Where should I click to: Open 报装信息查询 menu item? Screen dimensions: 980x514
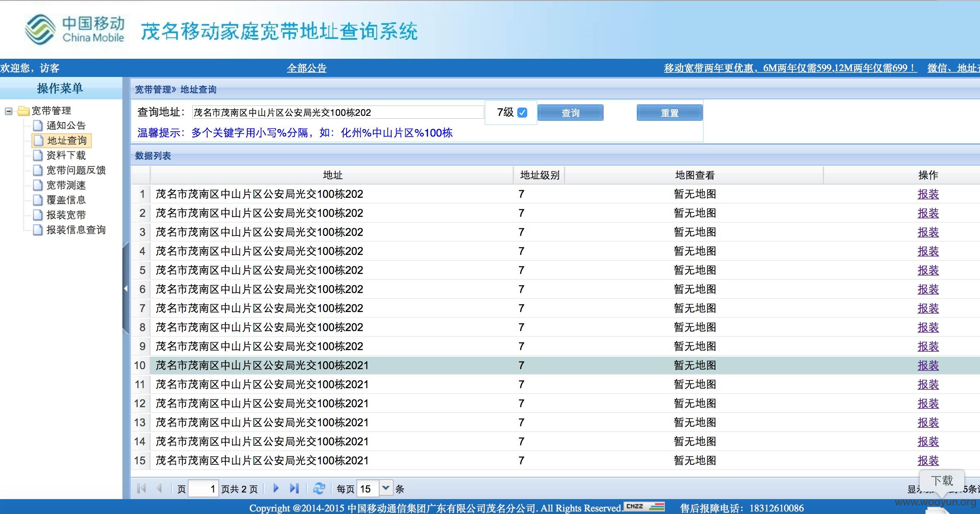76,230
